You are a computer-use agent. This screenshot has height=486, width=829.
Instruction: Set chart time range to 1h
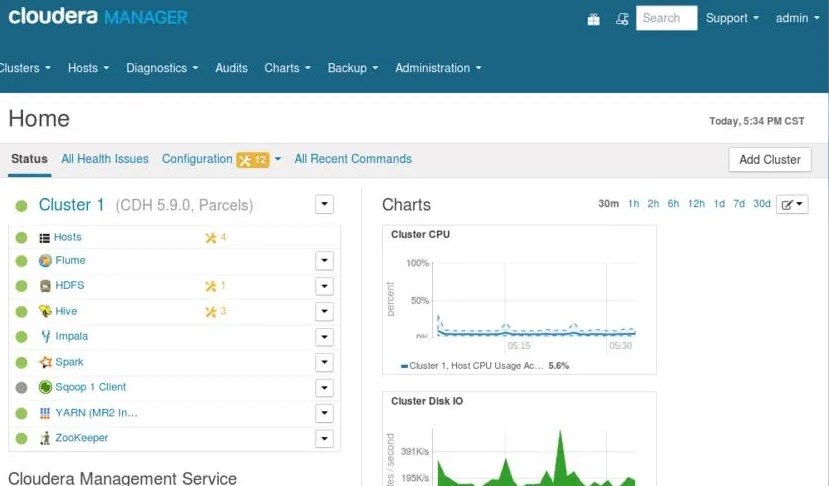point(633,204)
